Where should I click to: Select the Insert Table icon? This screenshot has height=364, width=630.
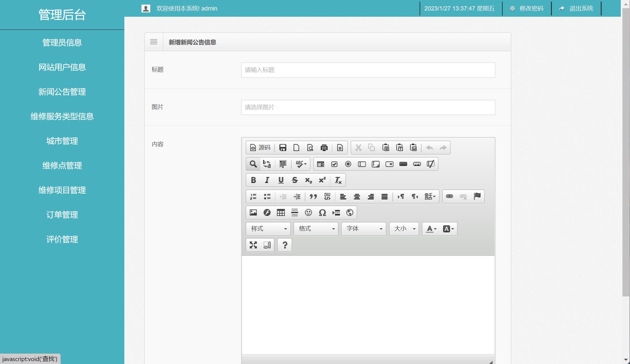point(281,212)
